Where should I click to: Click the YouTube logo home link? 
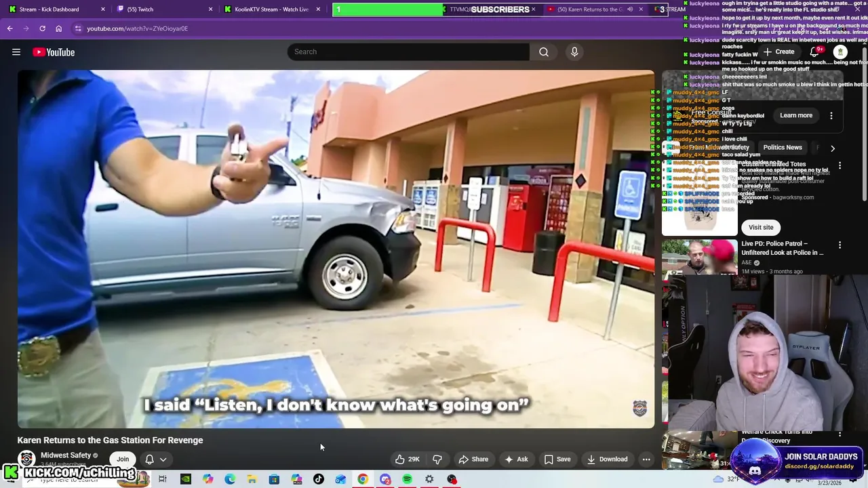pyautogui.click(x=54, y=52)
